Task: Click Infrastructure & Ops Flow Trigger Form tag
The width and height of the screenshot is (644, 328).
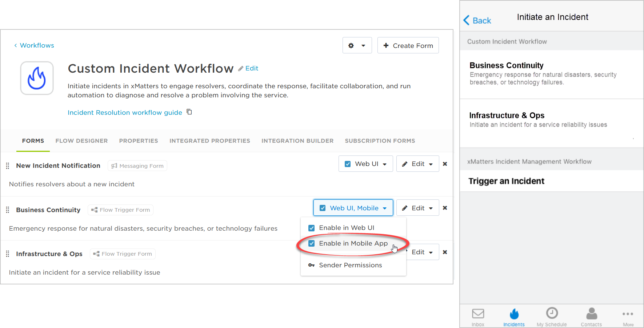Action: coord(123,254)
